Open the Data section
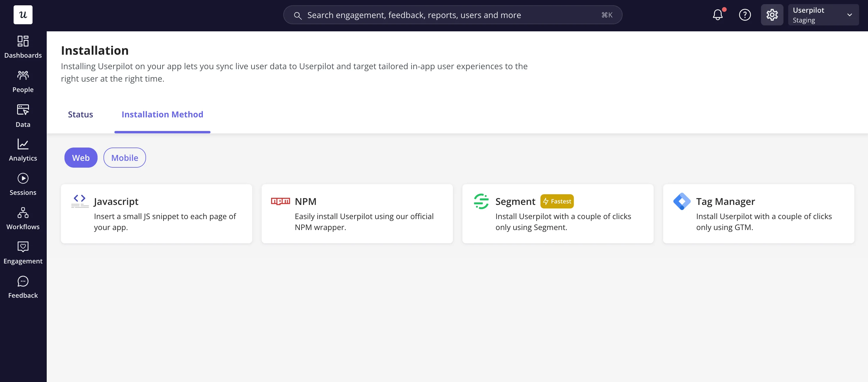The width and height of the screenshot is (868, 382). pos(23,116)
